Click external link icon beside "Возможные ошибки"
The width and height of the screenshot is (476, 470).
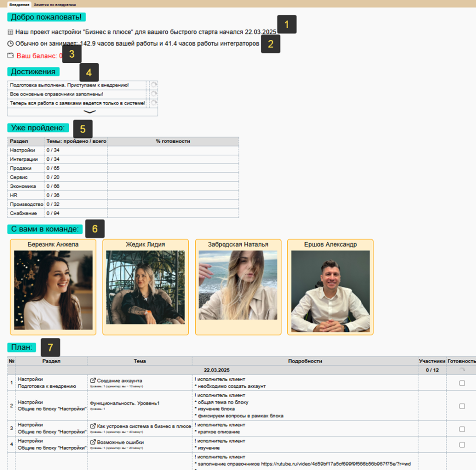pyautogui.click(x=93, y=442)
